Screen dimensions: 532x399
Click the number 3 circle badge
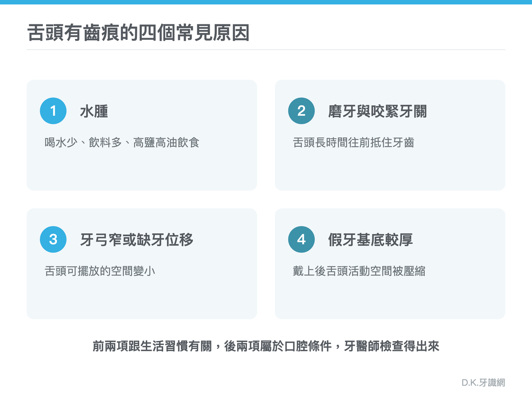coord(53,239)
